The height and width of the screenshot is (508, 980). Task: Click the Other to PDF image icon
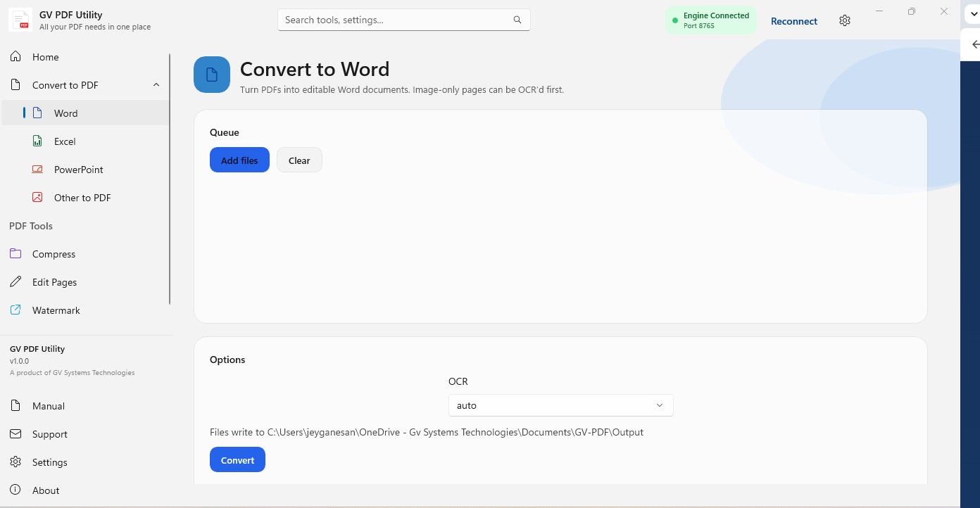38,197
